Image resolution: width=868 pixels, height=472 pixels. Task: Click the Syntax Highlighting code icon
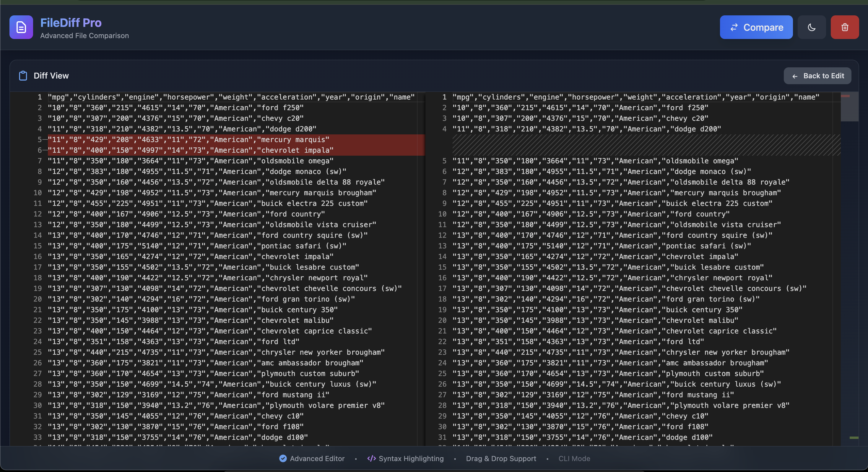point(371,458)
